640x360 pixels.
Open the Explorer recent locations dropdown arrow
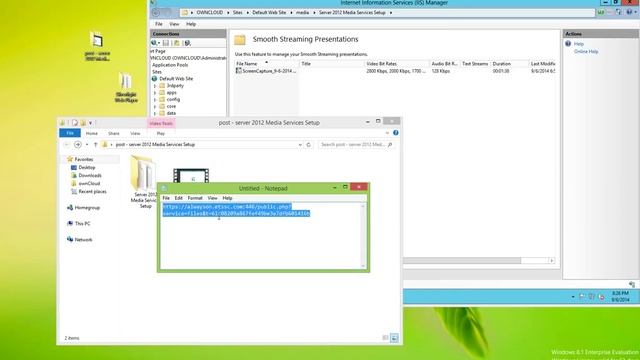(87, 144)
